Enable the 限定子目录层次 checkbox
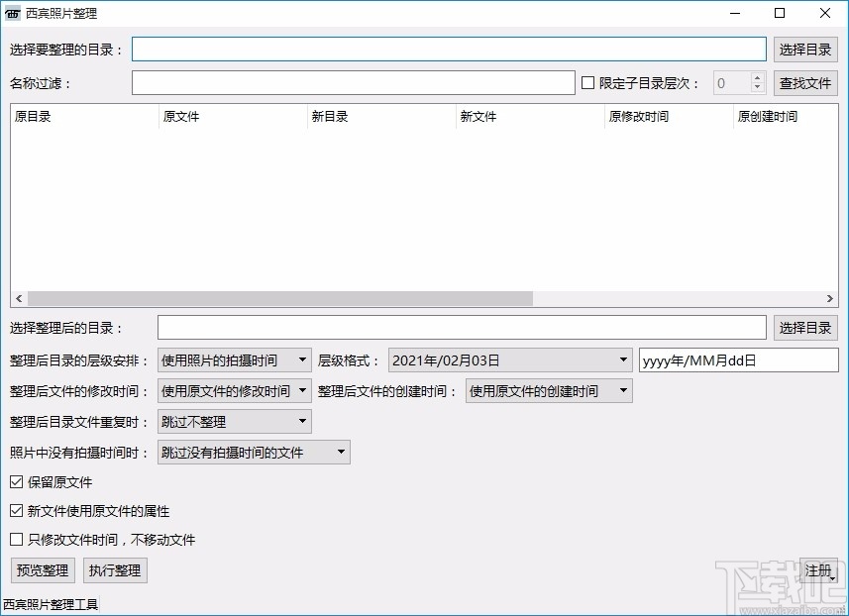Viewport: 849px width, 616px height. point(587,83)
